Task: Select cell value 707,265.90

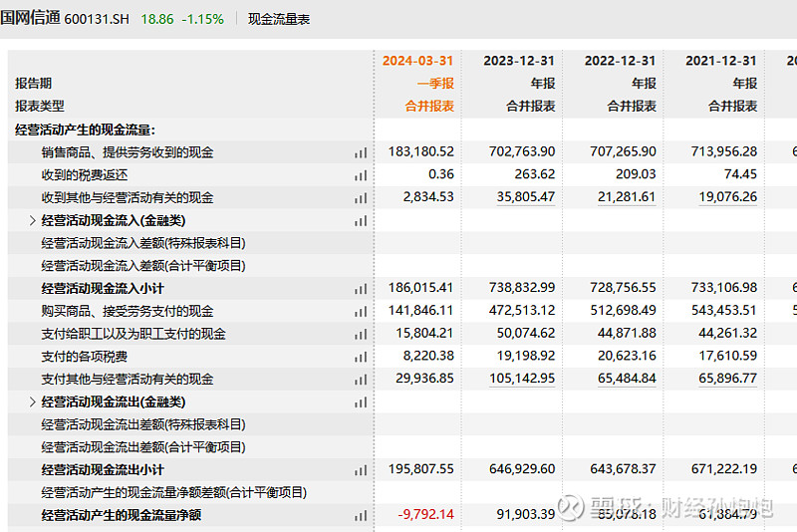Action: tap(623, 151)
